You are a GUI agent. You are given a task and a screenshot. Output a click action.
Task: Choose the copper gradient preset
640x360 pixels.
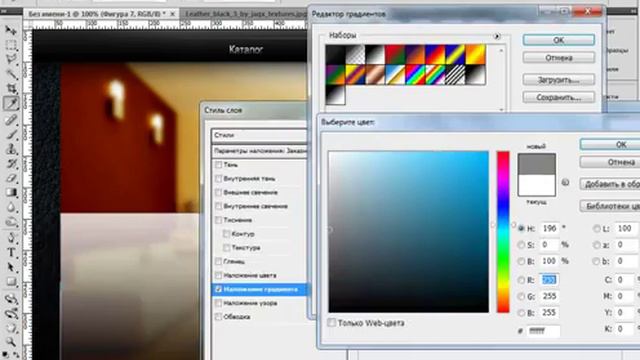[x=375, y=75]
